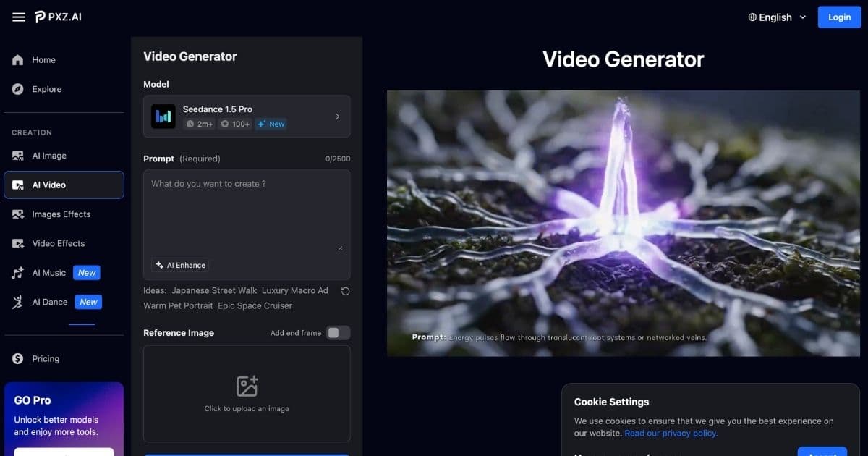Open the hamburger navigation menu
This screenshot has height=456, width=868.
(x=19, y=17)
